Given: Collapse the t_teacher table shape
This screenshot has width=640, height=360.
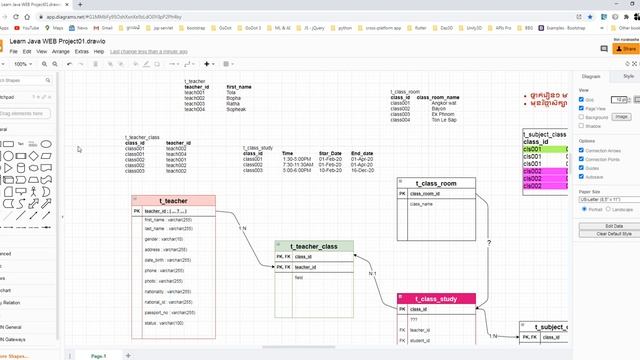Looking at the screenshot, I should tap(135, 199).
